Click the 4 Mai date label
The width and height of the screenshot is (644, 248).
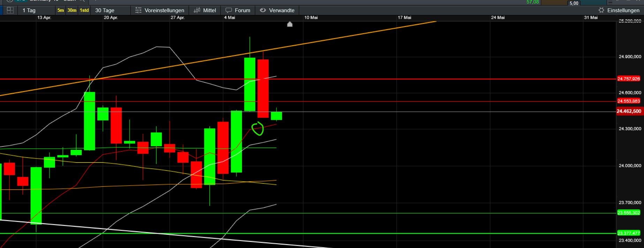coord(229,17)
